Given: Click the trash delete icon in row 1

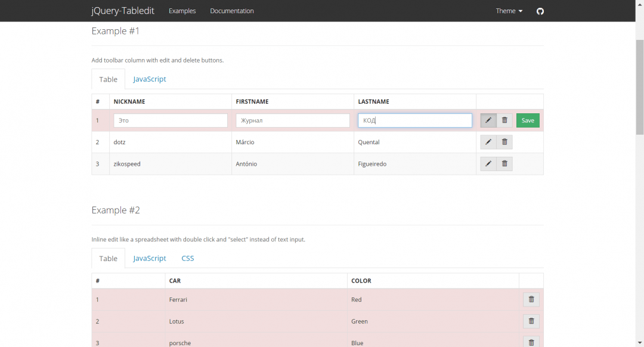Looking at the screenshot, I should tap(504, 120).
